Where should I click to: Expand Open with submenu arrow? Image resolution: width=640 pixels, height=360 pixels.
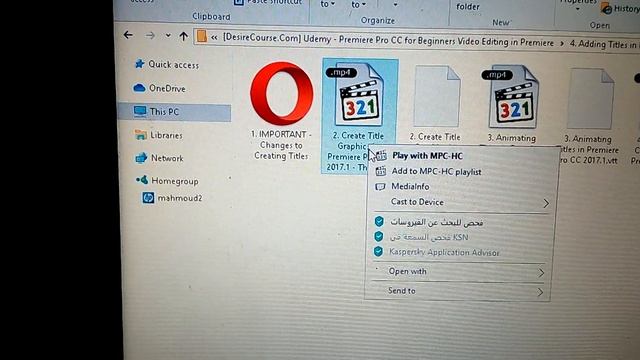pos(541,273)
